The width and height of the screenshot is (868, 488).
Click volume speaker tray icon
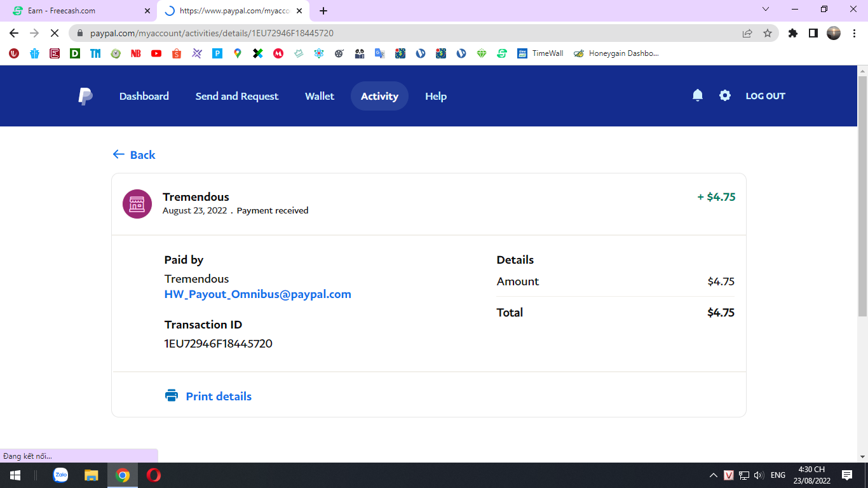click(x=759, y=475)
